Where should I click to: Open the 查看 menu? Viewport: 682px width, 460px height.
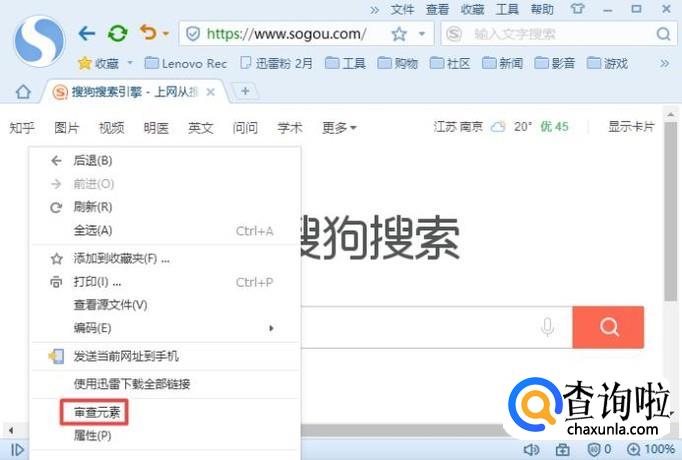[437, 9]
